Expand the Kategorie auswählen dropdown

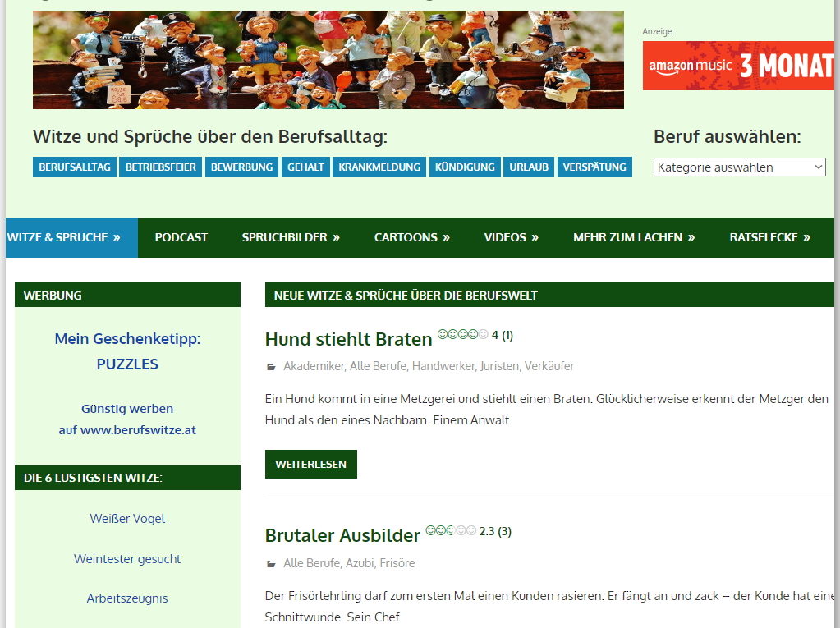[739, 167]
